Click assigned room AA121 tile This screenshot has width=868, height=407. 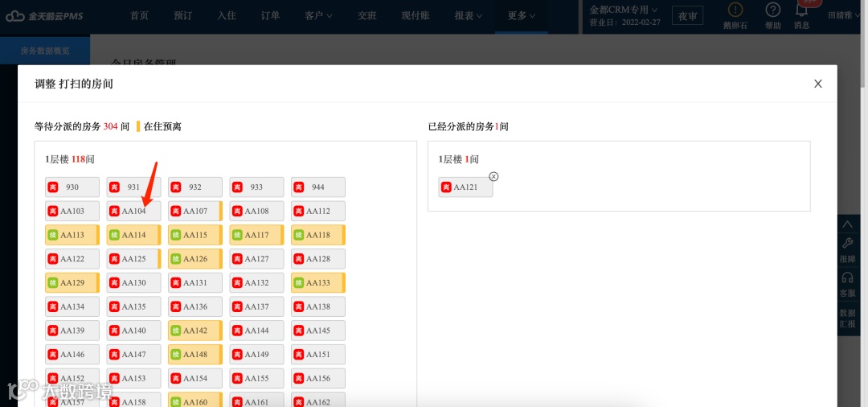[465, 187]
